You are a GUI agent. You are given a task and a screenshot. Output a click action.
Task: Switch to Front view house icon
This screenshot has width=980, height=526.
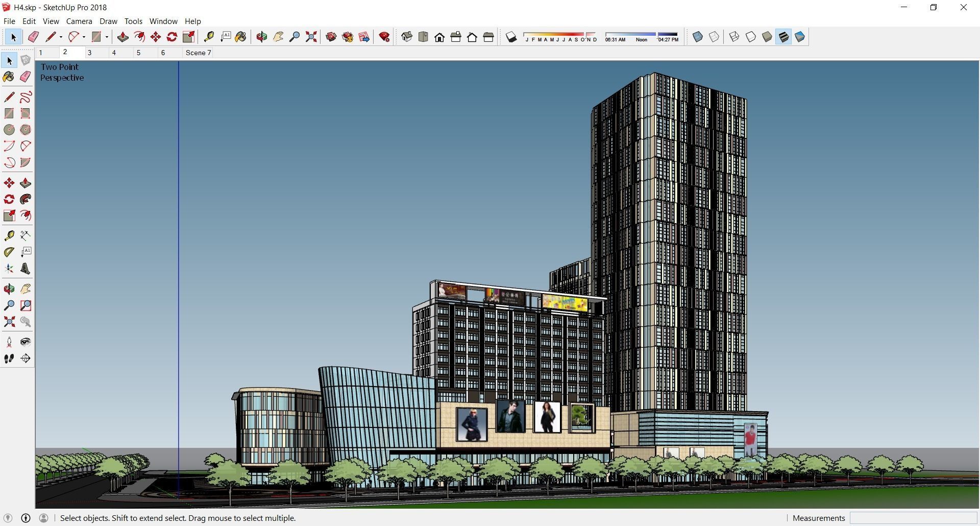click(439, 37)
